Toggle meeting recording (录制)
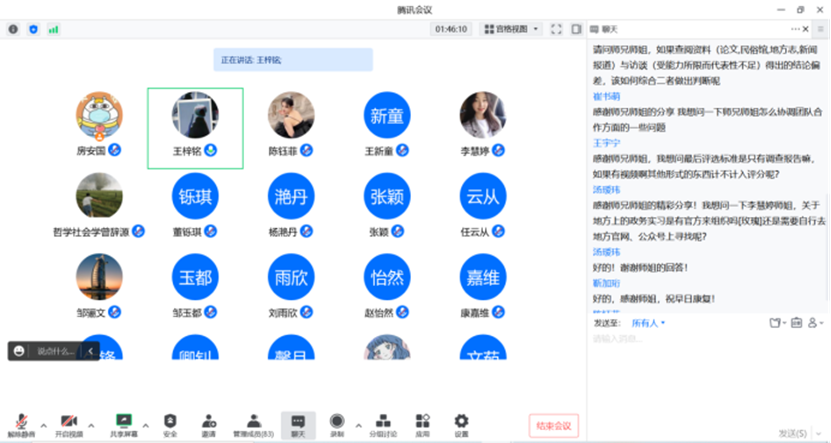This screenshot has height=443, width=831. coord(337,425)
